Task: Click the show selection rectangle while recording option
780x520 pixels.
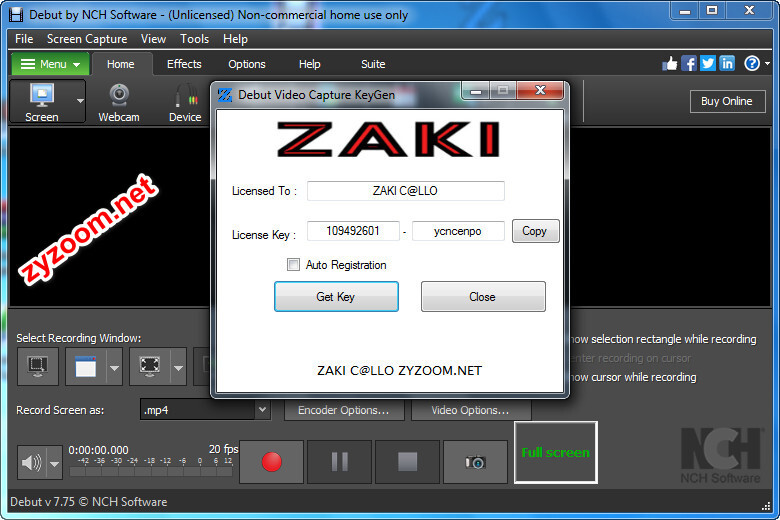Action: tap(663, 339)
